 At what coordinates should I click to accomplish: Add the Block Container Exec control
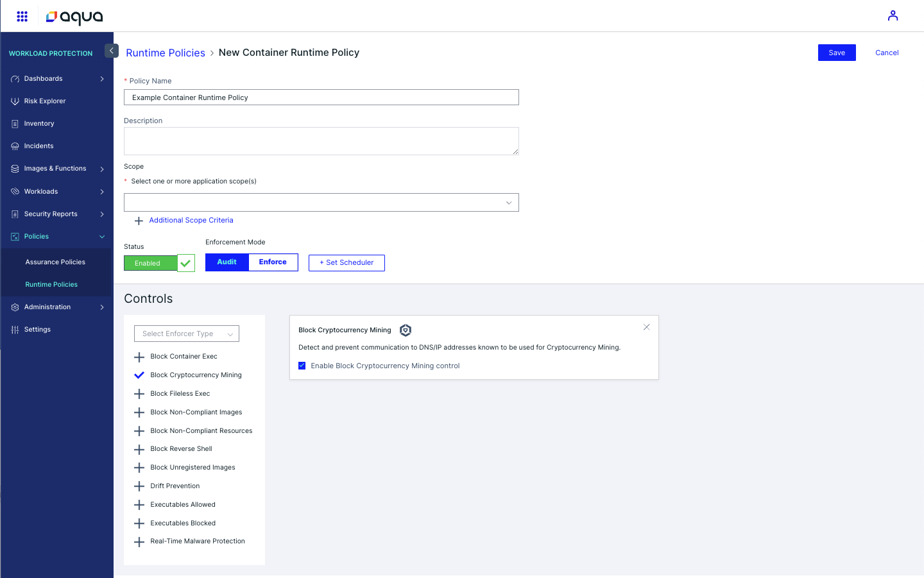139,357
